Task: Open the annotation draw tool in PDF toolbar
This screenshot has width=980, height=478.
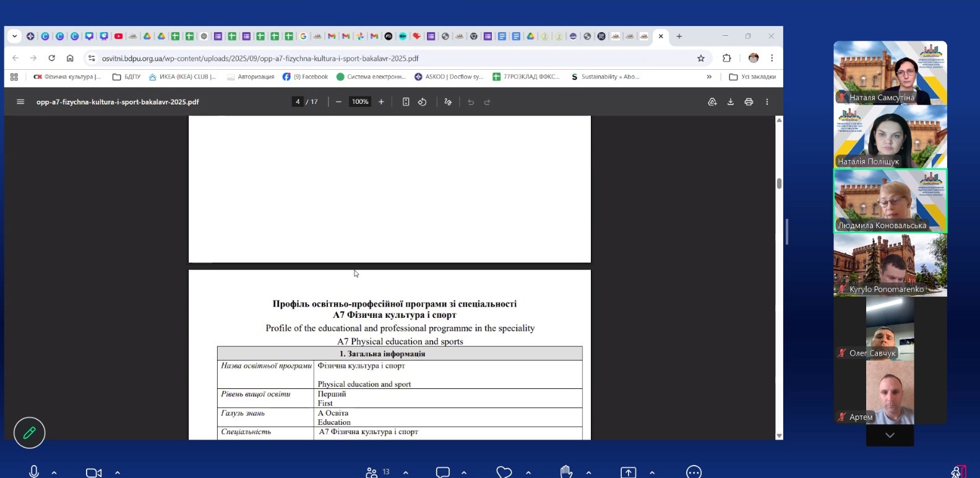Action: point(448,102)
